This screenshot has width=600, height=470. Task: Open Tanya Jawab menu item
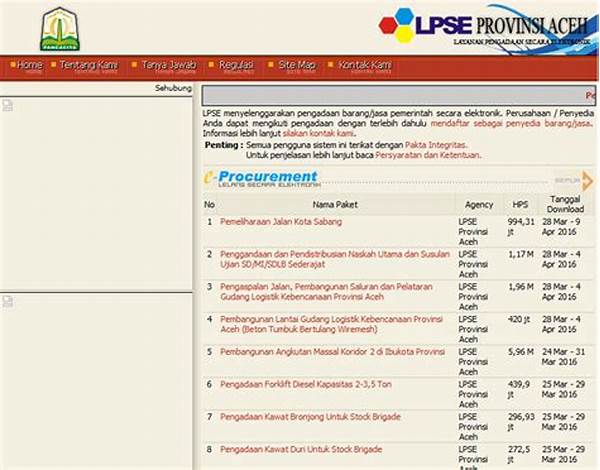point(167,65)
